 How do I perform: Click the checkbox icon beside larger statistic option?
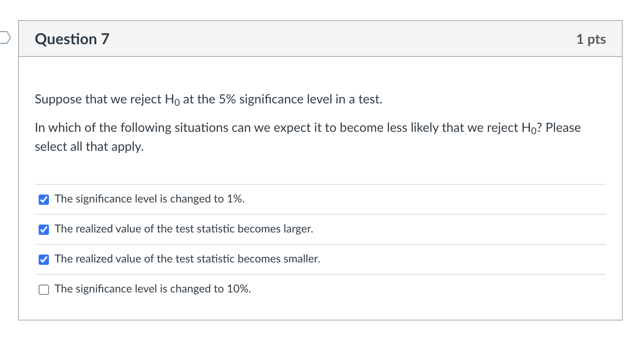click(43, 230)
